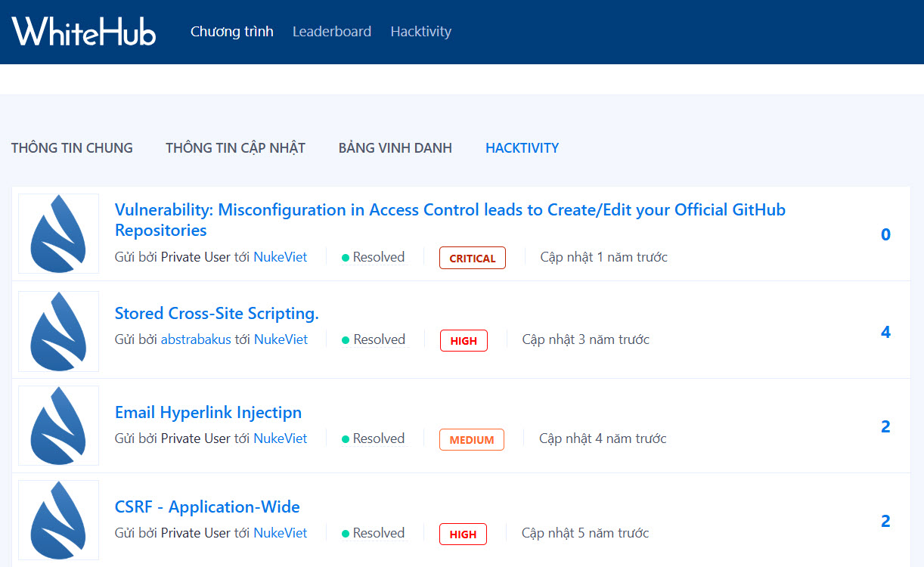Click the "Cập nhật 3 năm trước" timestamp
924x567 pixels.
(586, 339)
